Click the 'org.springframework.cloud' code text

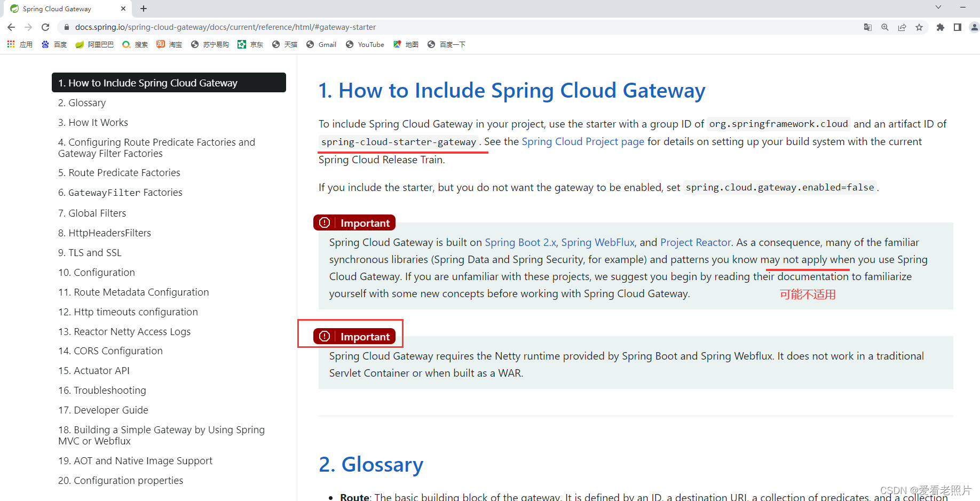click(779, 124)
